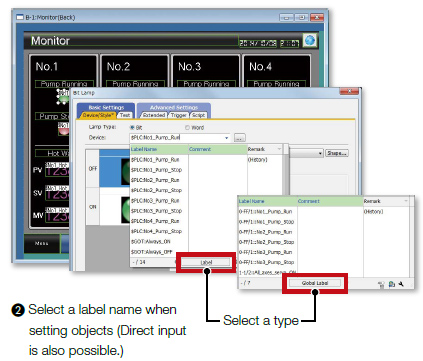This screenshot has height=361, width=423.
Task: Open the Remark dropdown in global label list
Action: coord(406,201)
